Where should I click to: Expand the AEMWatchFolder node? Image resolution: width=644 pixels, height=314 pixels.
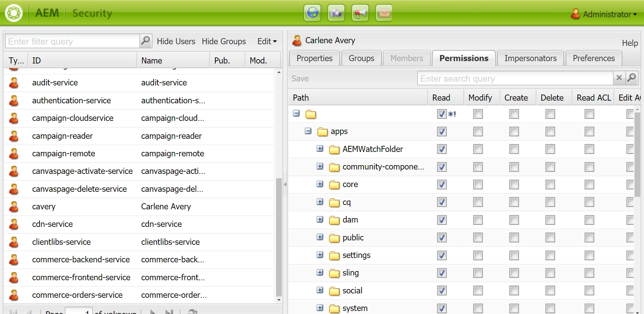[x=320, y=149]
